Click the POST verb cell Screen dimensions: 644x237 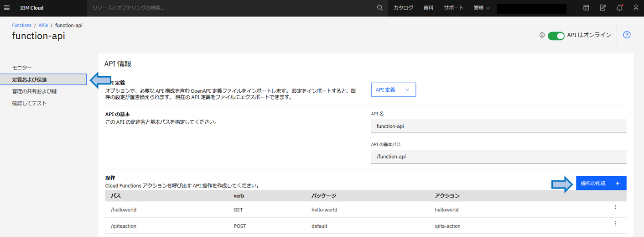[240, 226]
